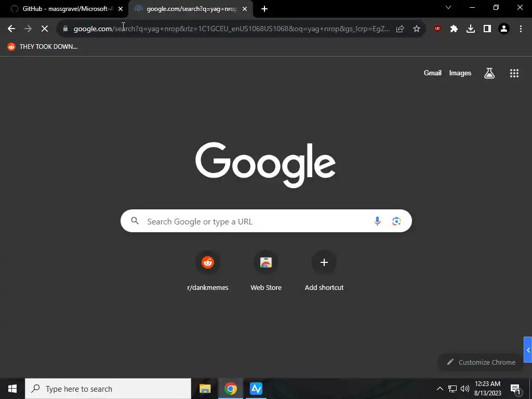
Task: Show hidden system tray icons
Action: click(440, 389)
